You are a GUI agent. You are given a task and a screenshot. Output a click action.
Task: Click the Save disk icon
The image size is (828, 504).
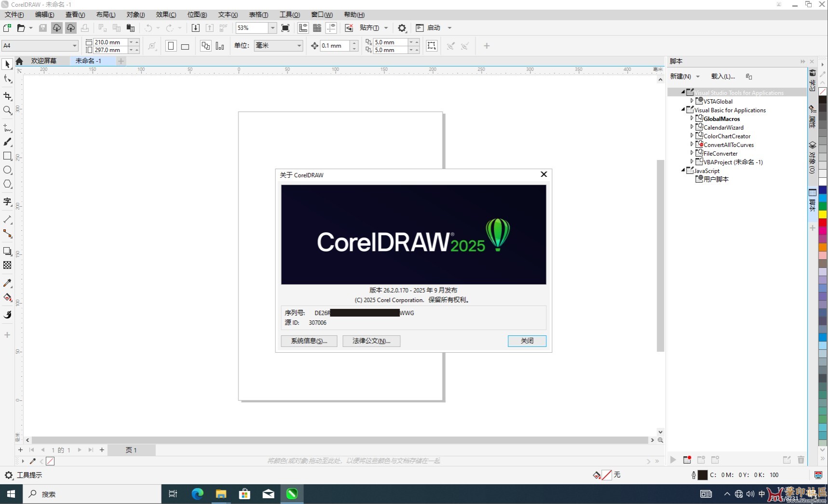[43, 28]
